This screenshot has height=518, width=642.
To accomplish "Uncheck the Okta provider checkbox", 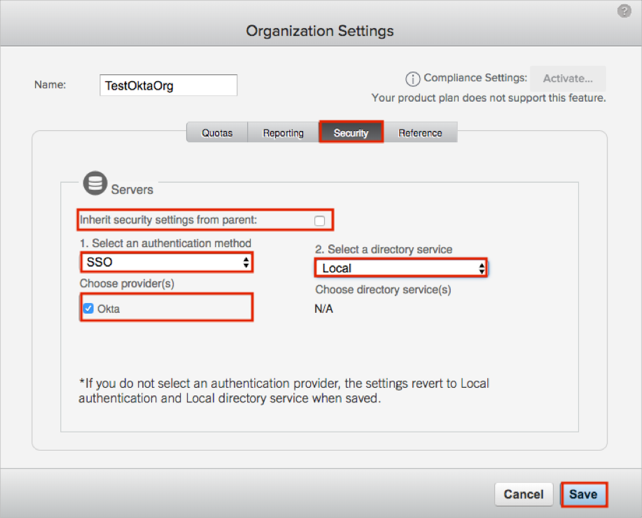I will point(89,309).
